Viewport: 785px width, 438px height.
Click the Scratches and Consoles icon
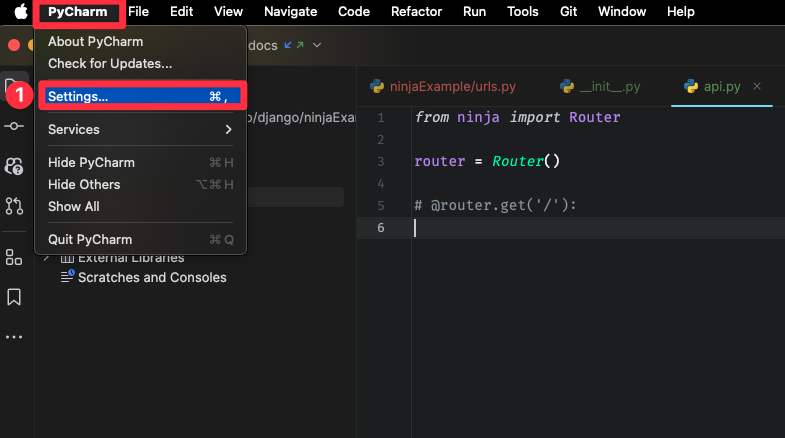coord(67,276)
